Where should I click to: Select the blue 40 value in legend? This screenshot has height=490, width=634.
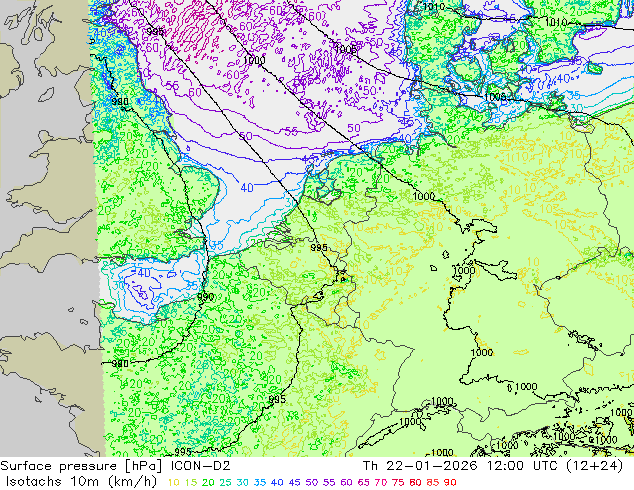pos(277,482)
